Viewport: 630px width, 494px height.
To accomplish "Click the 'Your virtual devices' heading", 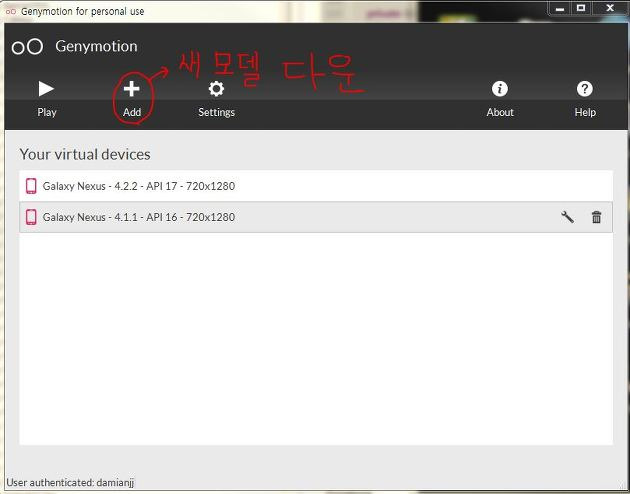I will point(85,154).
